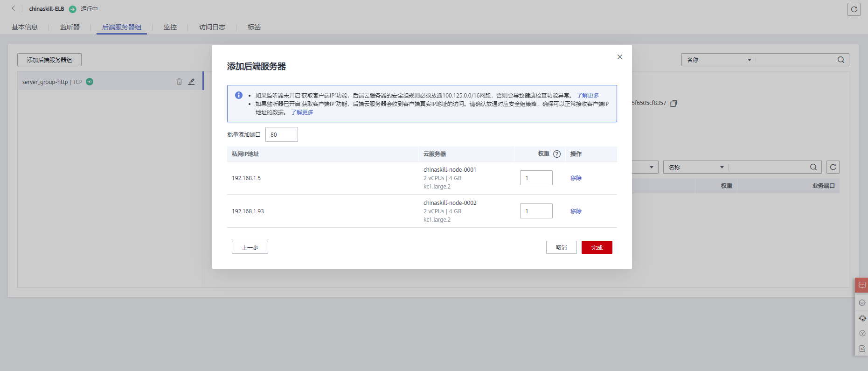The height and width of the screenshot is (371, 868).
Task: Open the 访问日志 tab
Action: click(x=212, y=27)
